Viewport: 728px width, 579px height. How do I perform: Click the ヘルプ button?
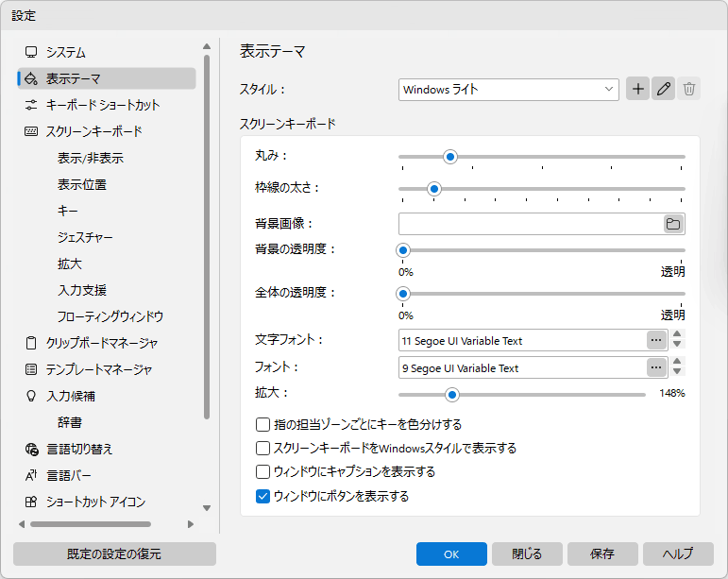click(678, 553)
